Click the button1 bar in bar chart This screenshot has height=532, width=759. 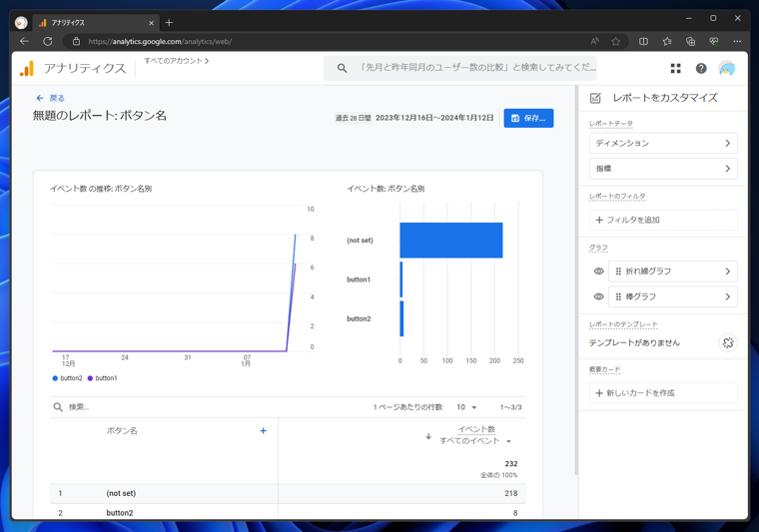[x=401, y=279]
